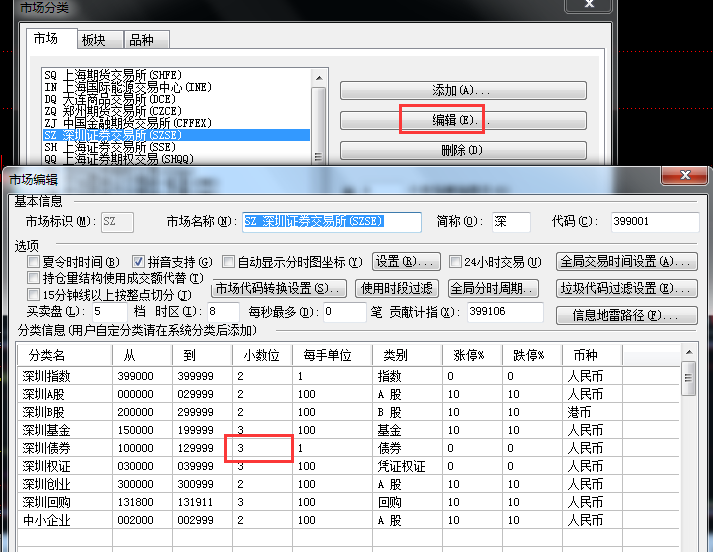Click the 删除(D) button

click(x=463, y=150)
